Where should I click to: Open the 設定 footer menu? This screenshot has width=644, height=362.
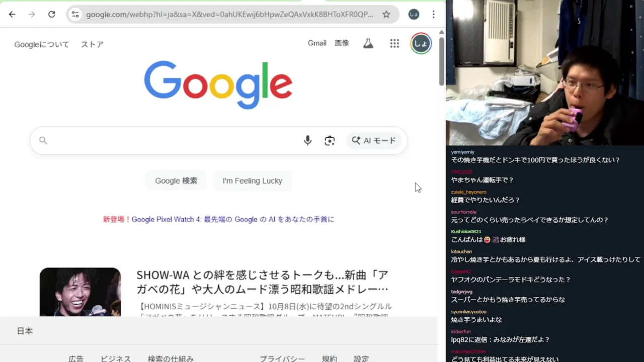361,358
